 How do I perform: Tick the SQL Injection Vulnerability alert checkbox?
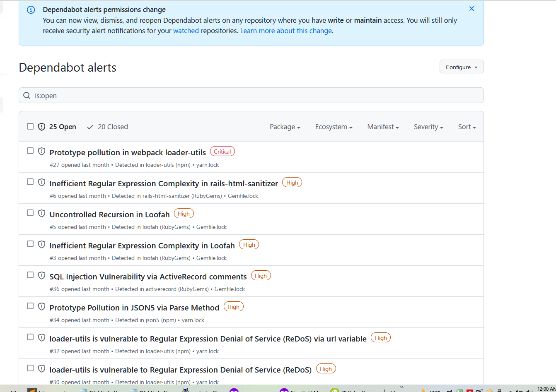click(30, 275)
